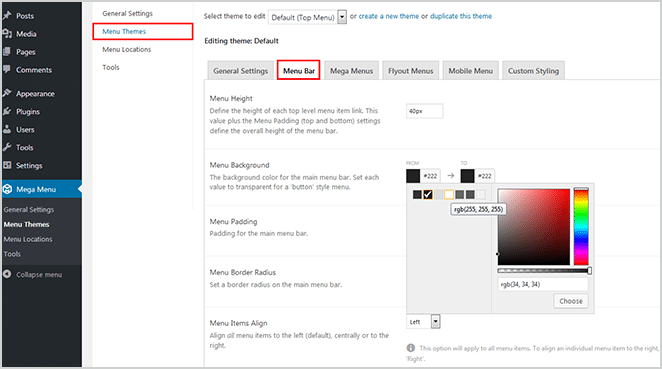Click the info icon beside the alignment note
Viewport: 662px width, 369px height.
[410, 348]
